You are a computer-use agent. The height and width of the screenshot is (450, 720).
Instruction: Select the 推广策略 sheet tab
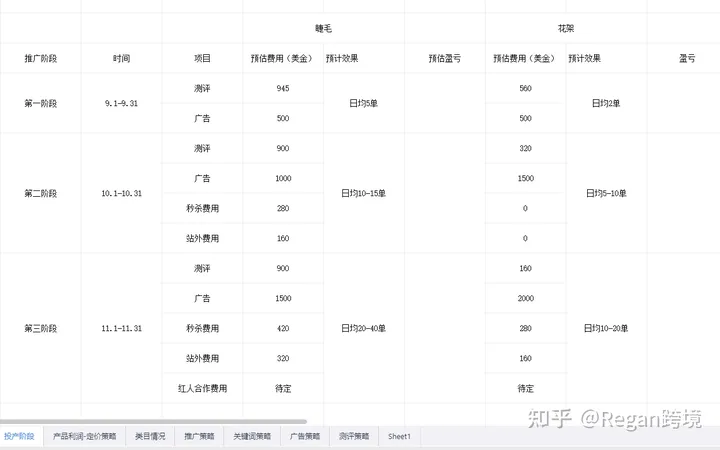coord(199,436)
